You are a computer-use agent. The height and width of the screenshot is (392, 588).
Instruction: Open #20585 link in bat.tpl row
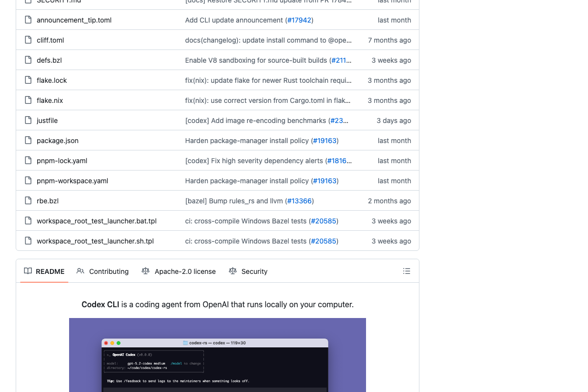pyautogui.click(x=323, y=221)
